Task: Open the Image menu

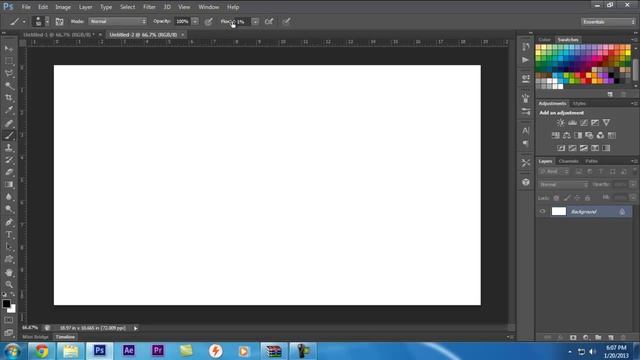Action: coord(63,7)
